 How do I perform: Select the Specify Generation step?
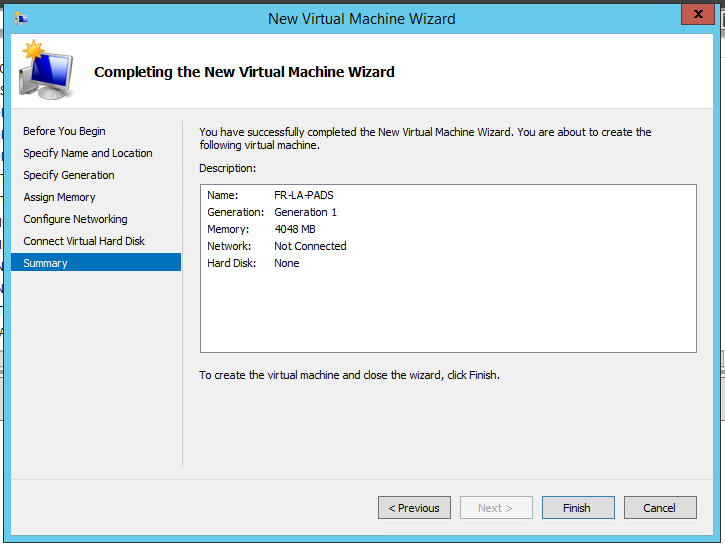click(x=69, y=175)
